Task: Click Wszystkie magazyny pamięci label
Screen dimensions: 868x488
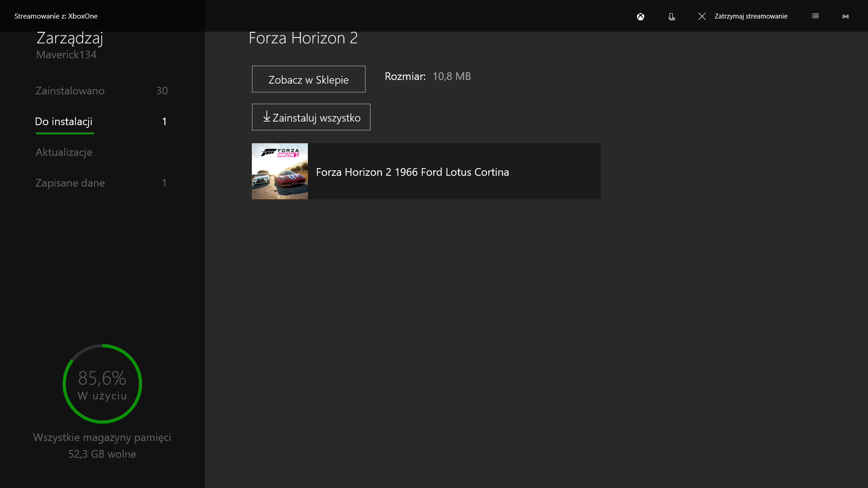Action: pos(102,437)
